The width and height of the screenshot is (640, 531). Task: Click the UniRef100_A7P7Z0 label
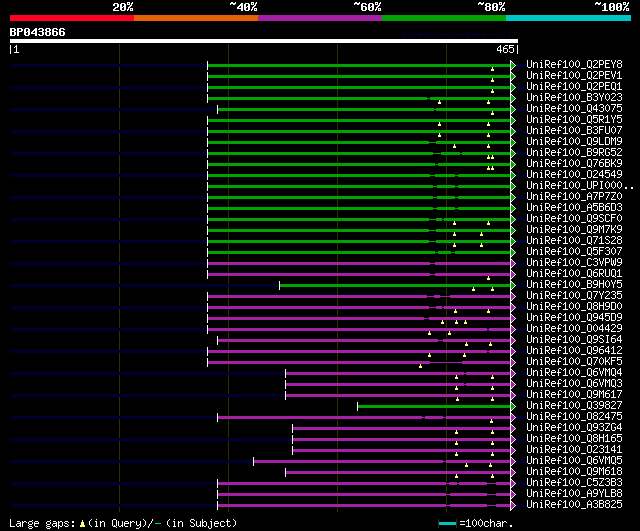point(574,197)
